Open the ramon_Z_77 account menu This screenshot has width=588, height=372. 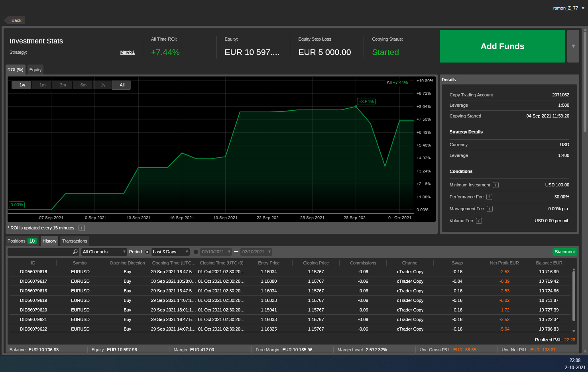coord(568,8)
